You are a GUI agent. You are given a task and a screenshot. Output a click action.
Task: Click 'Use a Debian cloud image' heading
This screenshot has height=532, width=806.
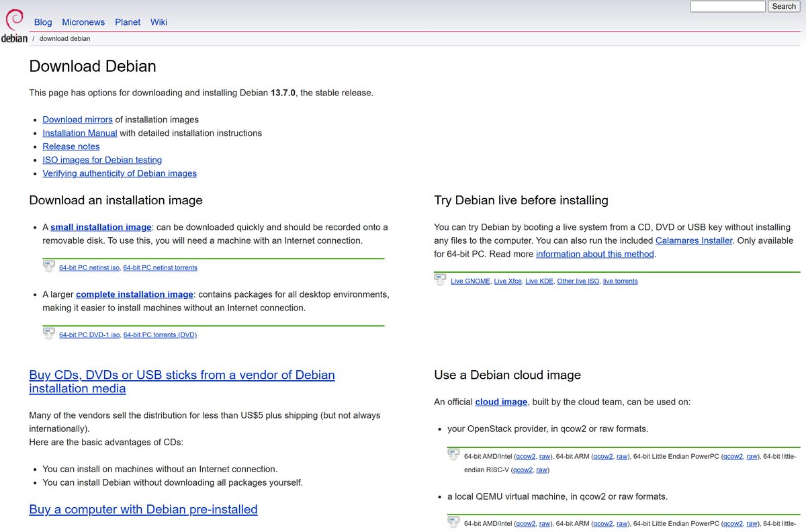(x=508, y=375)
